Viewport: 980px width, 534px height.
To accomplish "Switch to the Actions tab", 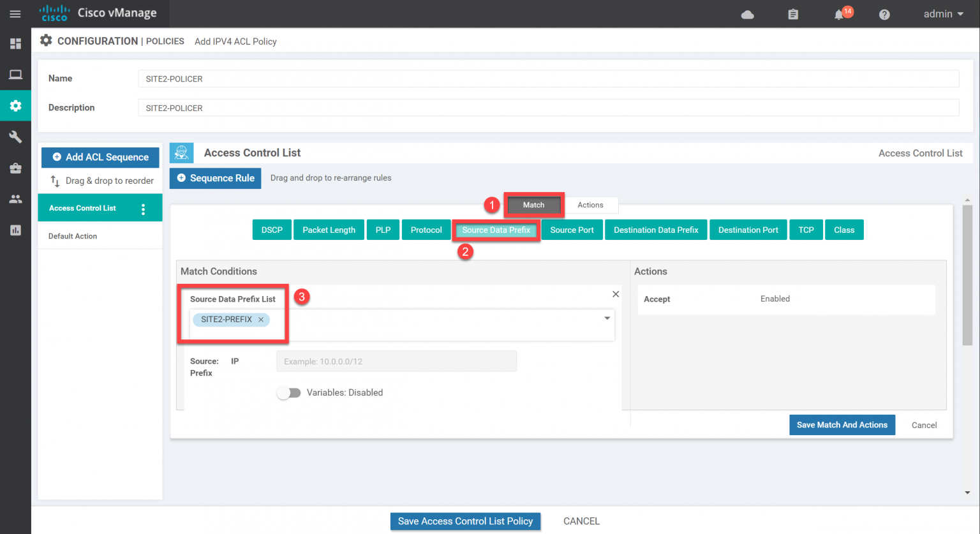I will tap(590, 205).
